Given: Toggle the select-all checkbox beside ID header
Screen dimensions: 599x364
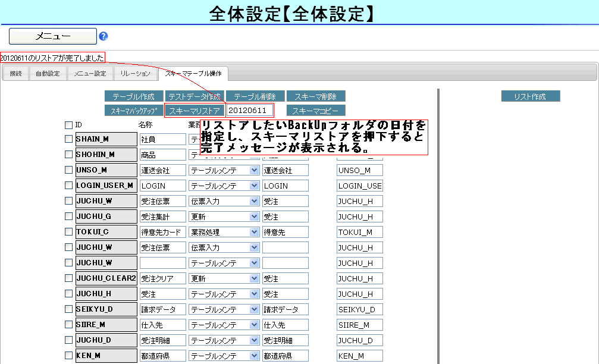Looking at the screenshot, I should tap(69, 125).
